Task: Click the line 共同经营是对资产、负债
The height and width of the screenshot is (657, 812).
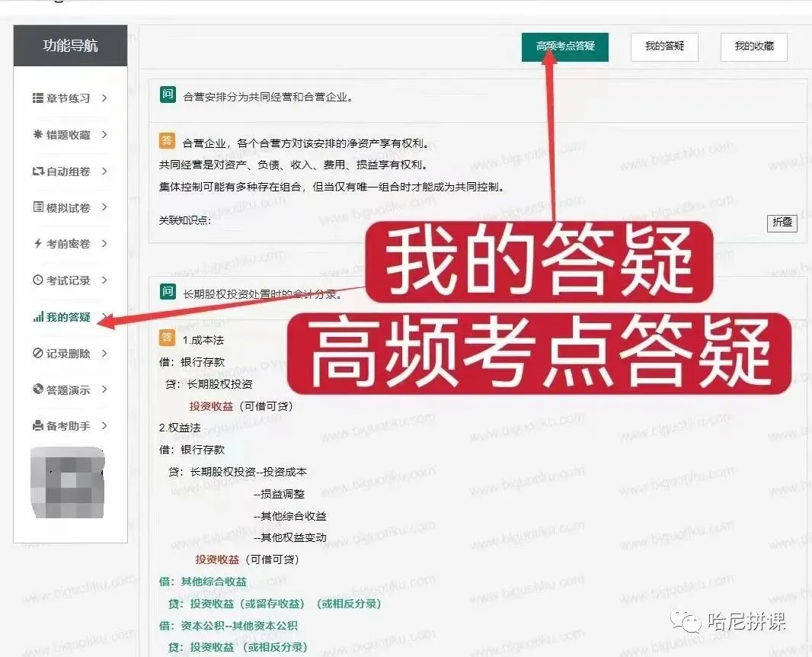Action: [x=294, y=165]
